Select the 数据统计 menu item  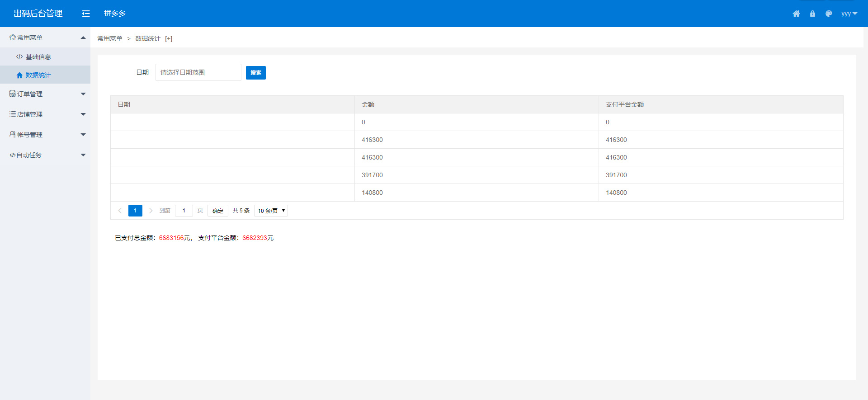pos(38,75)
